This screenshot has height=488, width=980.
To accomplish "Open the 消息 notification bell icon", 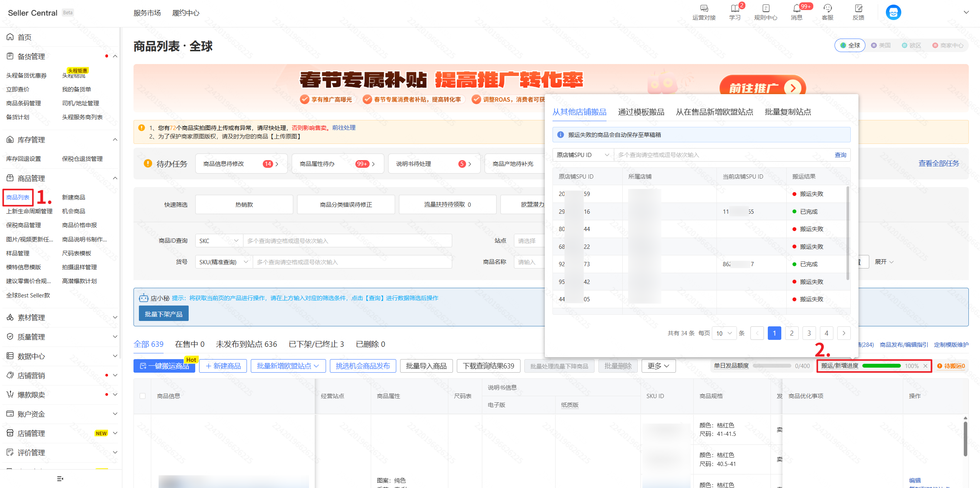I will point(796,8).
